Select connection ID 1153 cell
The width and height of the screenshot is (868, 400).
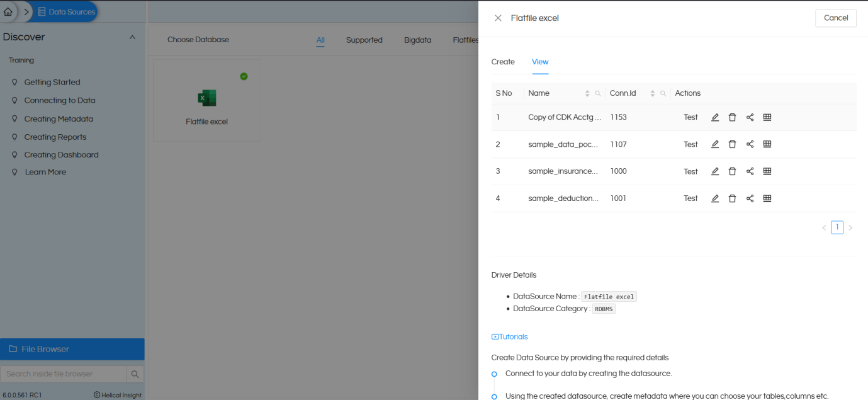point(618,117)
